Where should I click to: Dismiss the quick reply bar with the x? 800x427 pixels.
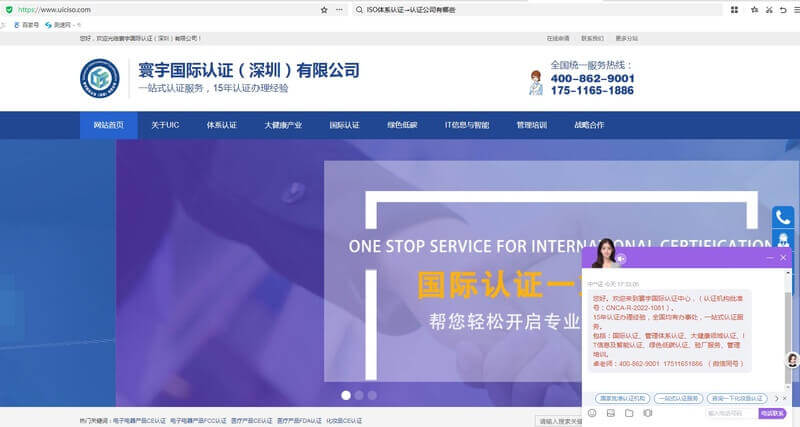(x=785, y=398)
